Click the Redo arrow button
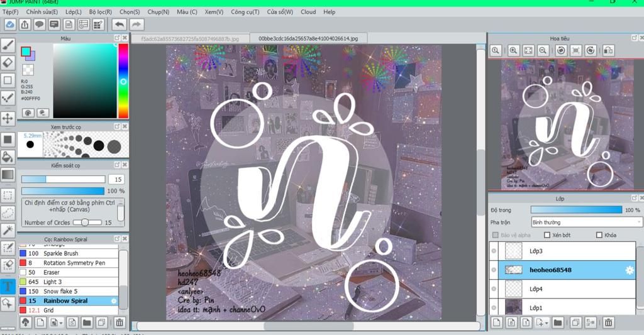The width and height of the screenshot is (644, 335). [x=136, y=25]
